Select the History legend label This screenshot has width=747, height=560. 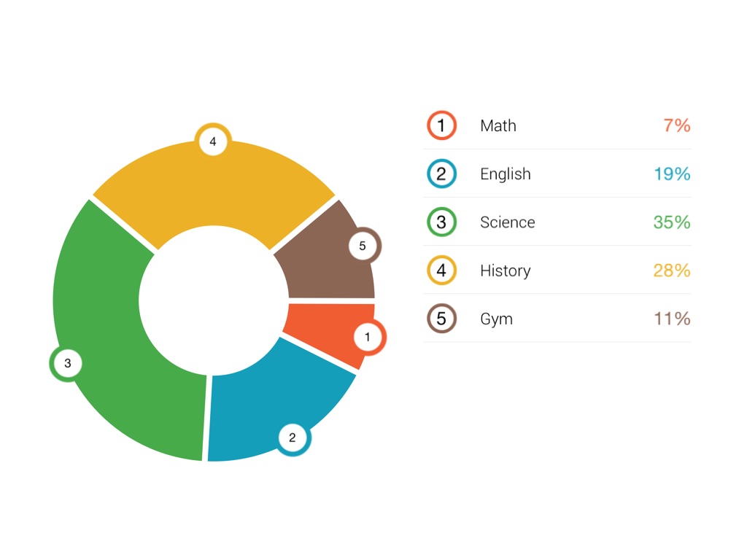[x=506, y=271]
